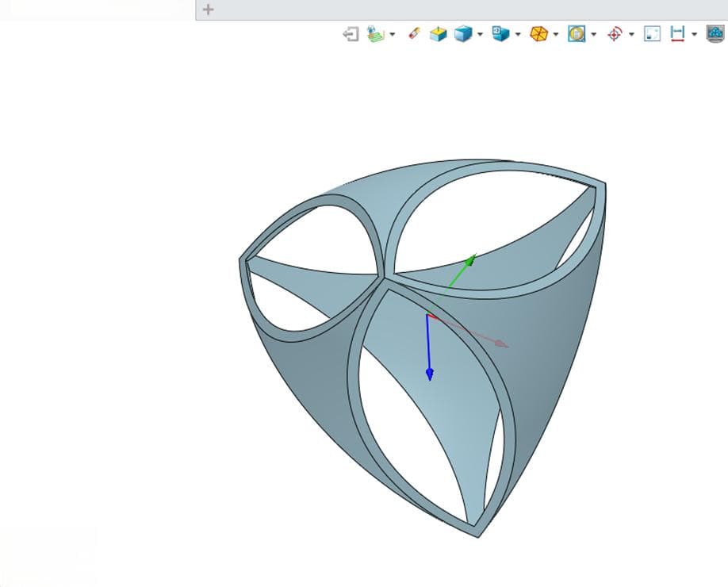The height and width of the screenshot is (587, 728).
Task: Click the blue cube with arrow view icon
Action: click(x=500, y=34)
